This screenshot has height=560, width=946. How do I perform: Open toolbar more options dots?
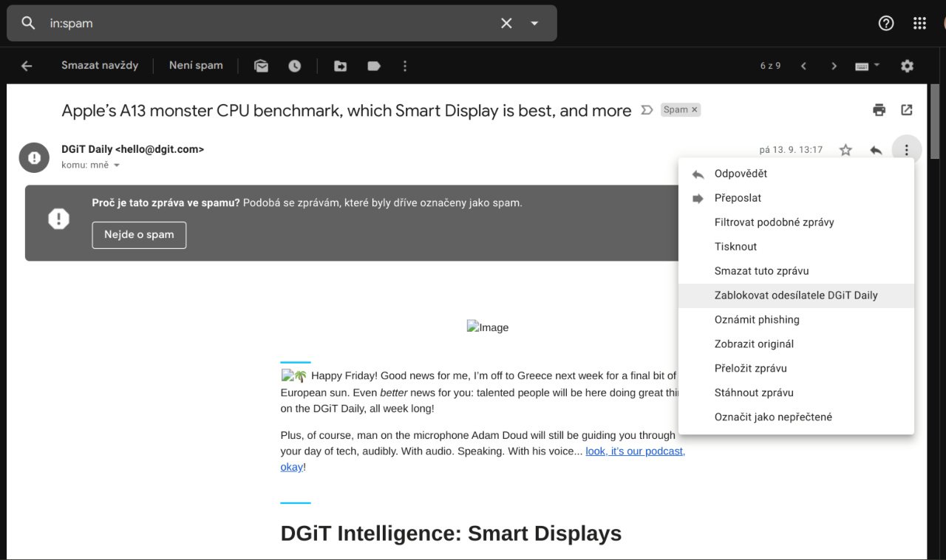(404, 66)
